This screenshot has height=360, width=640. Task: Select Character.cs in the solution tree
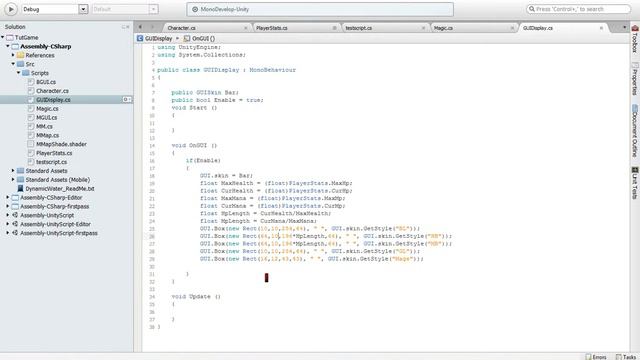(x=52, y=91)
